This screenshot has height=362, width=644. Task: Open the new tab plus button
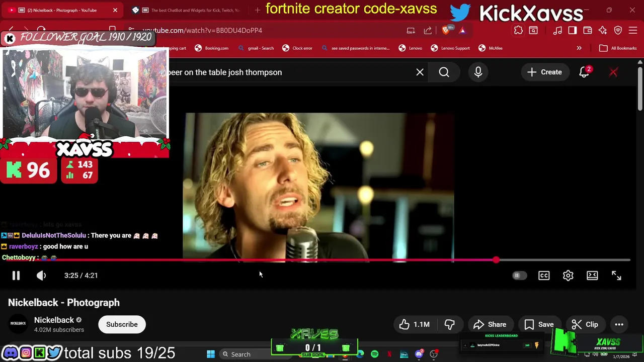pyautogui.click(x=258, y=10)
